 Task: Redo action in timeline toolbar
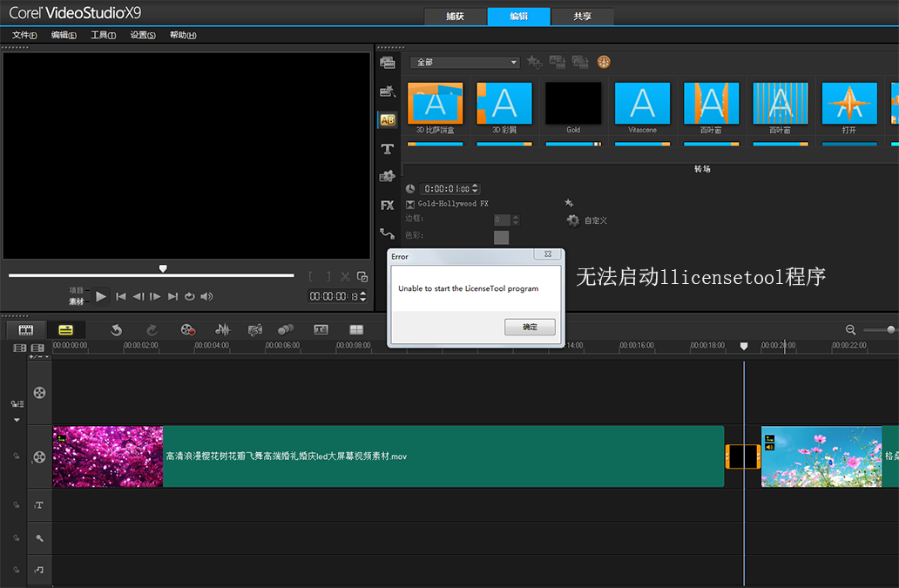coord(152,329)
